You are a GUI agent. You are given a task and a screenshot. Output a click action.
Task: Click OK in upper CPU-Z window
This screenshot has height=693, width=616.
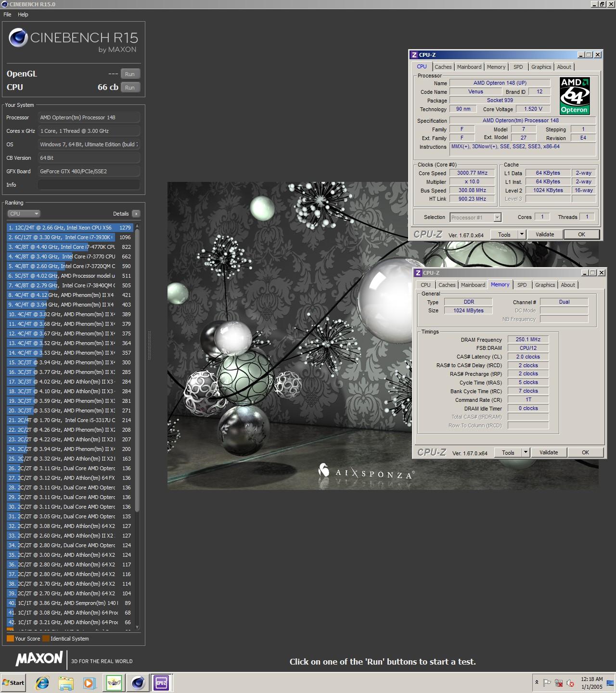tap(581, 234)
